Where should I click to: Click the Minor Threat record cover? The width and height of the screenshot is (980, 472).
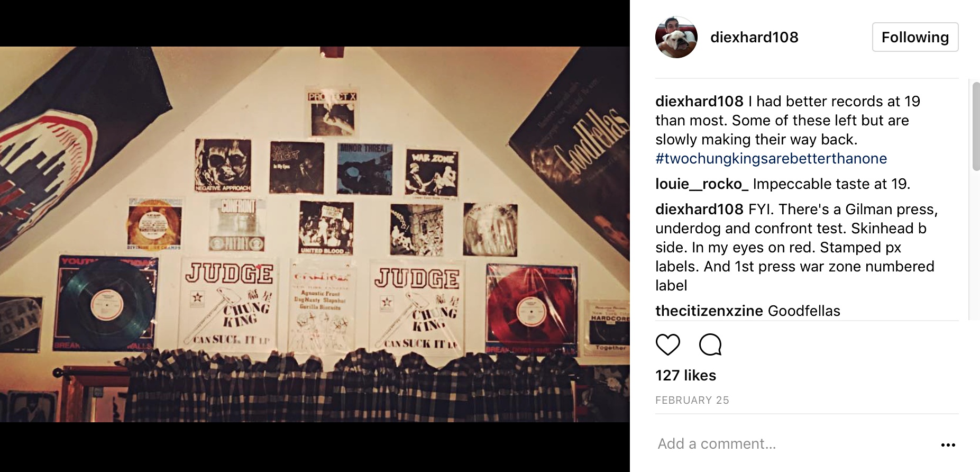coord(364,169)
